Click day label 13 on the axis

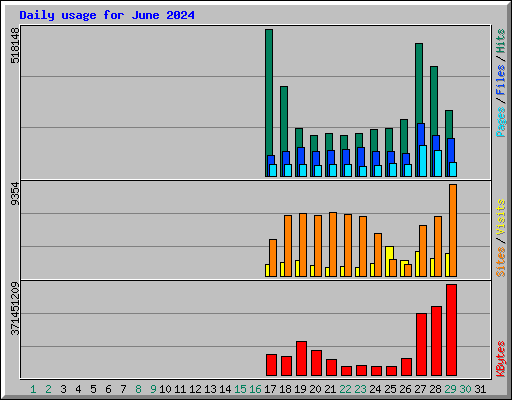[x=210, y=389]
